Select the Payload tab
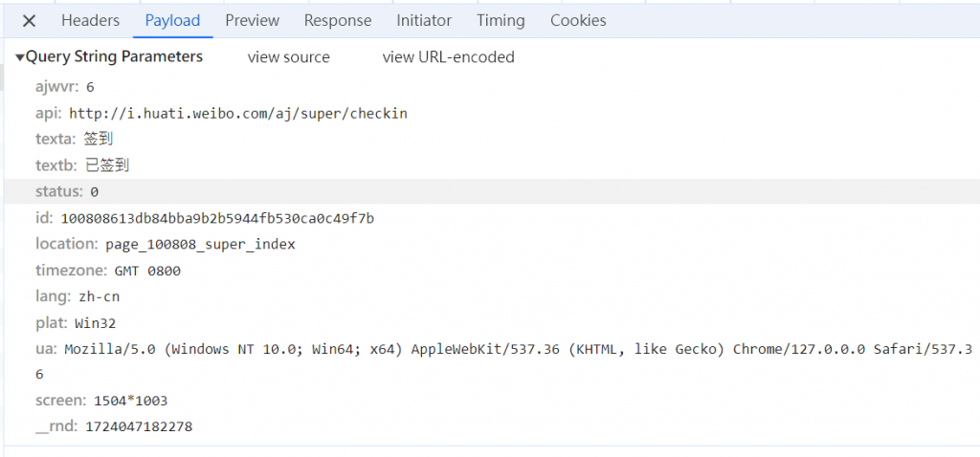This screenshot has height=457, width=980. [172, 21]
